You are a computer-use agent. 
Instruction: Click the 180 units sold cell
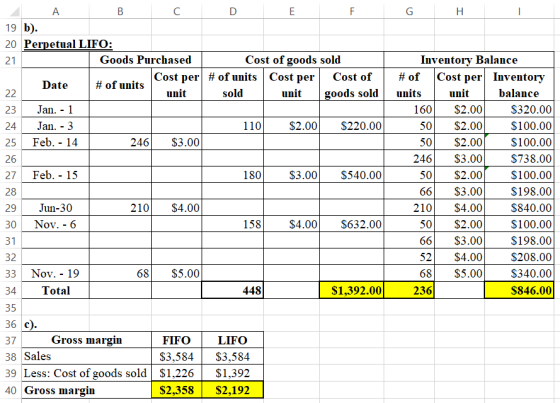tap(232, 175)
